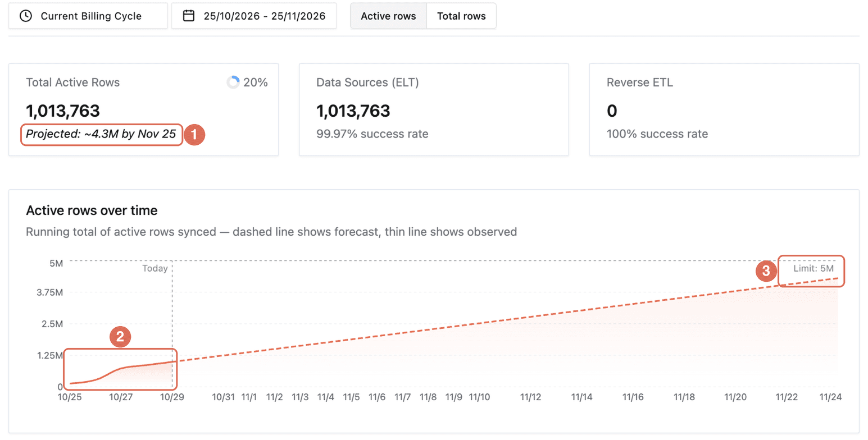Click the 10/29 x-axis date label
The height and width of the screenshot is (440, 868).
[x=172, y=397]
